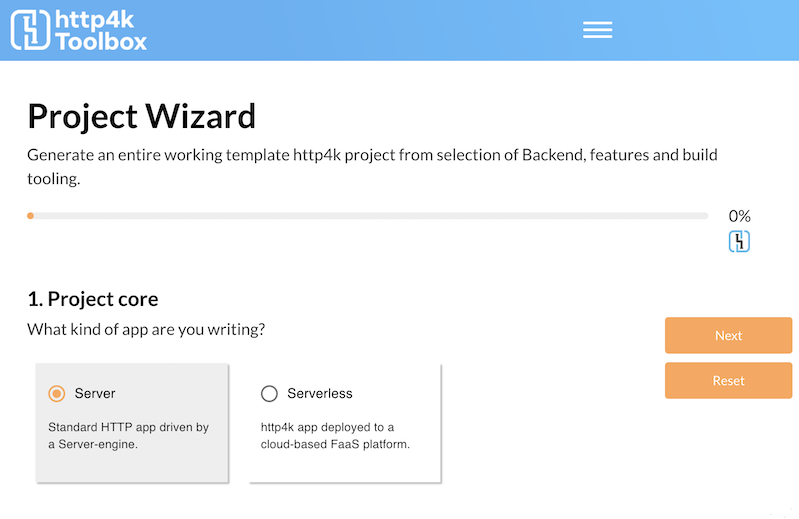Click the "Project Wizard" page heading
Viewport: 799px width, 519px height.
tap(141, 117)
